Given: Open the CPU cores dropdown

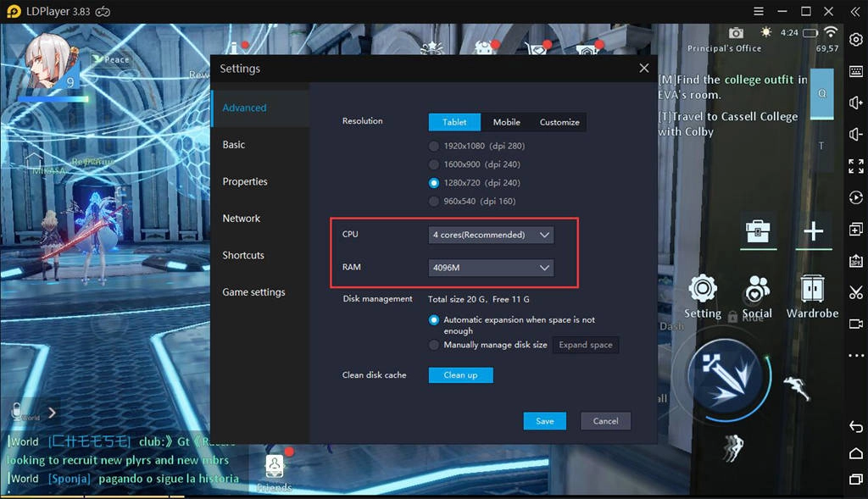Looking at the screenshot, I should point(491,235).
